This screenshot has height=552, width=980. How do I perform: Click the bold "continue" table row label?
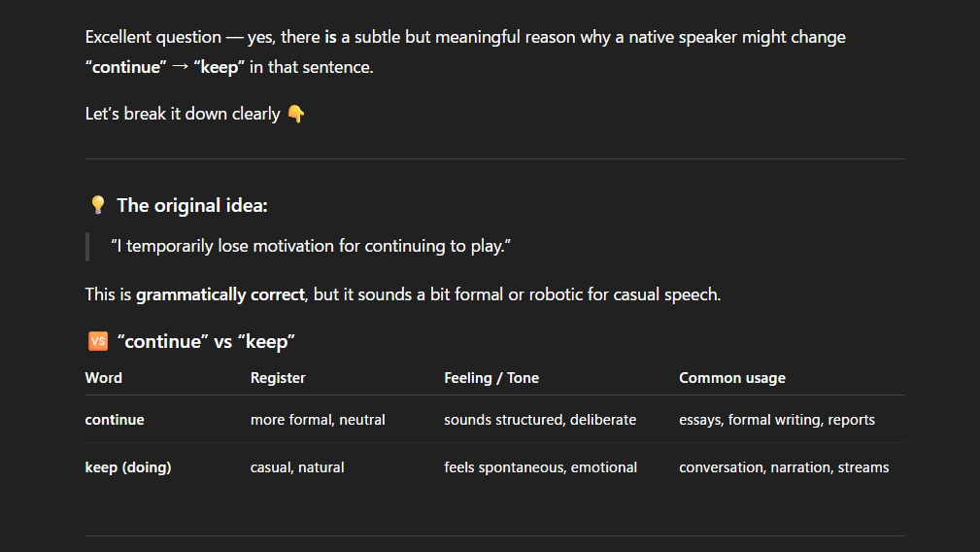pyautogui.click(x=115, y=420)
